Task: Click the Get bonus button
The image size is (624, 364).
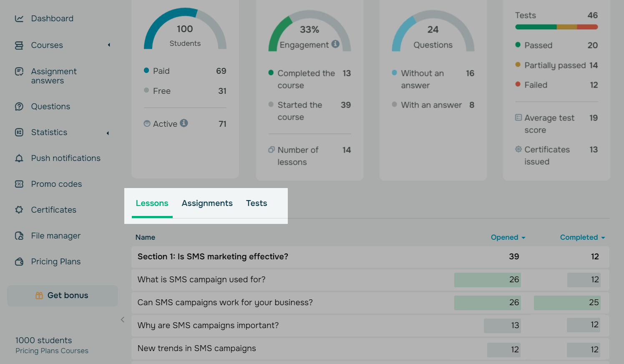Action: 63,296
